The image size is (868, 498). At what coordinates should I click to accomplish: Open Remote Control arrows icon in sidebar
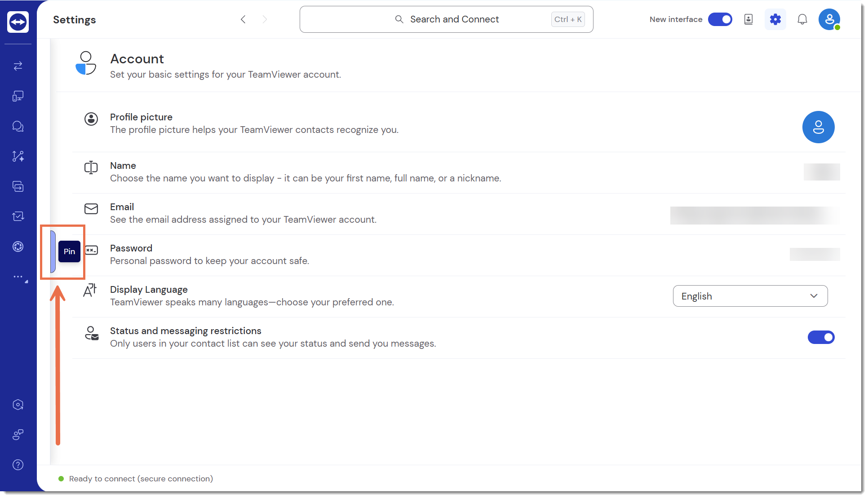pyautogui.click(x=18, y=66)
